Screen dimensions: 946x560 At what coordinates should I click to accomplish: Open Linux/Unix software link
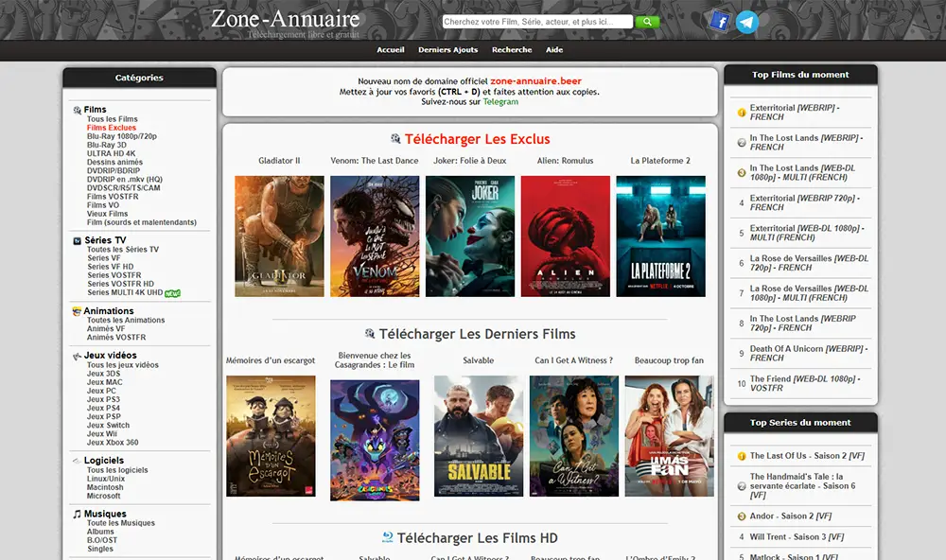point(106,479)
